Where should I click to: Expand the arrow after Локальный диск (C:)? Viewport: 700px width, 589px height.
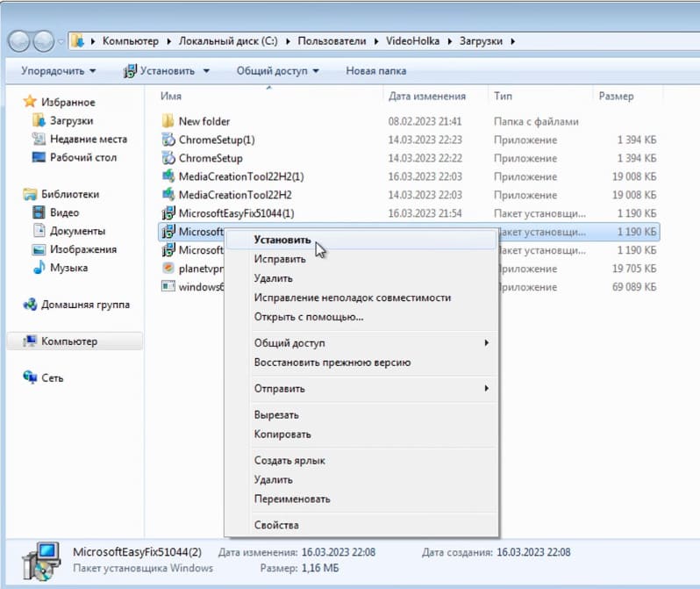click(288, 41)
